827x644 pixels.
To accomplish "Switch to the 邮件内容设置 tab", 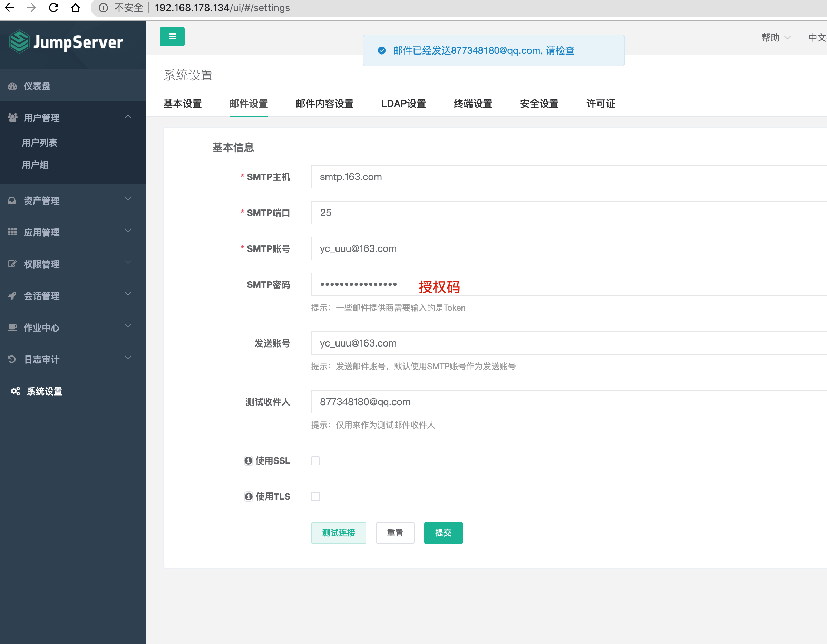I will click(324, 104).
